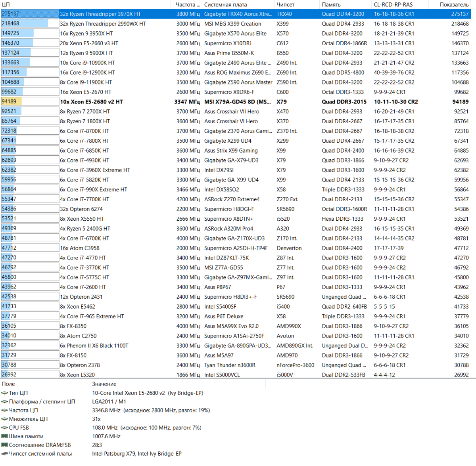Viewport: 476px width, 466px height.
Task: Click the icon beside Множитель ЦП
Action: (x=4, y=419)
